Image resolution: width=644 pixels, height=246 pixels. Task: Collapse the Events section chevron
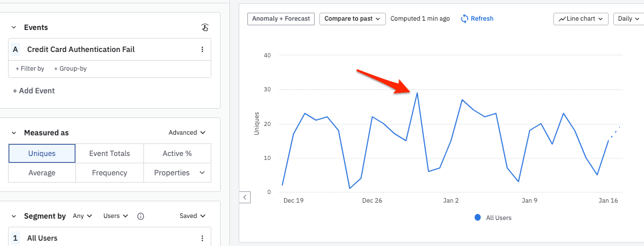[x=13, y=27]
